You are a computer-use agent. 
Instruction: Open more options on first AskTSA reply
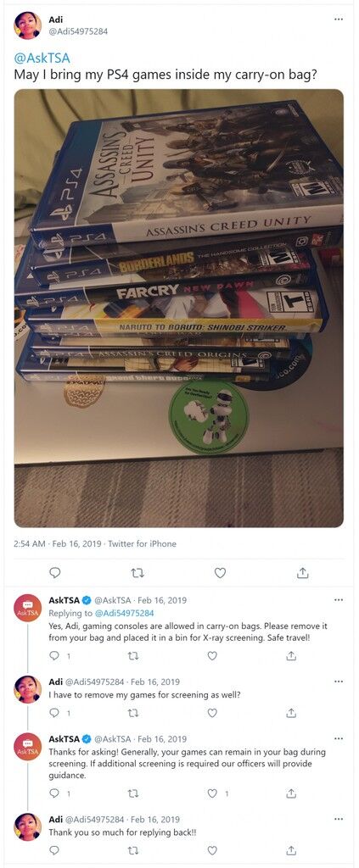339,599
